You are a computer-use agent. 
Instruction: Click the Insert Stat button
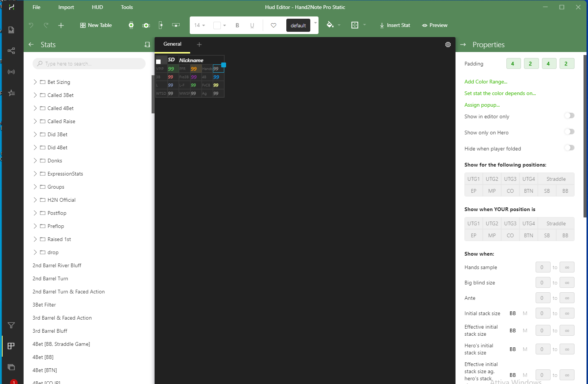(395, 25)
